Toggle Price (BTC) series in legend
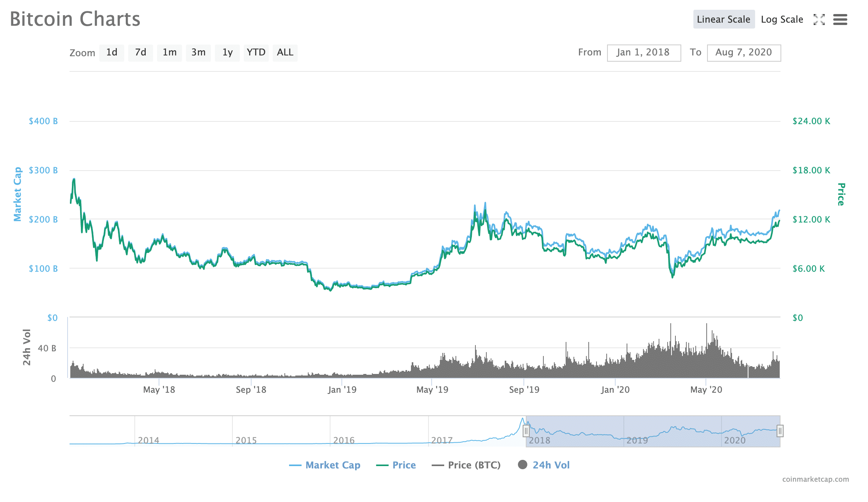Viewport: 868px width, 502px height. click(474, 465)
